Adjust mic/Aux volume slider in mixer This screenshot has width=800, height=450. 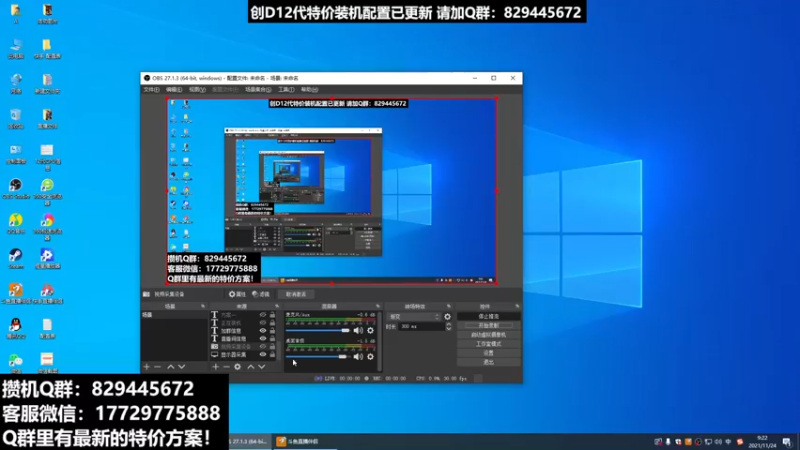coord(317,331)
